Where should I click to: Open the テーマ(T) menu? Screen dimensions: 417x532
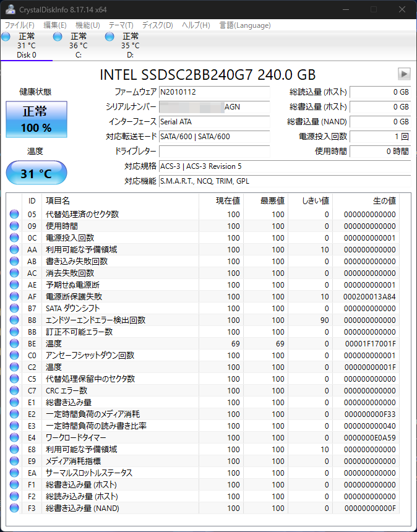[121, 25]
